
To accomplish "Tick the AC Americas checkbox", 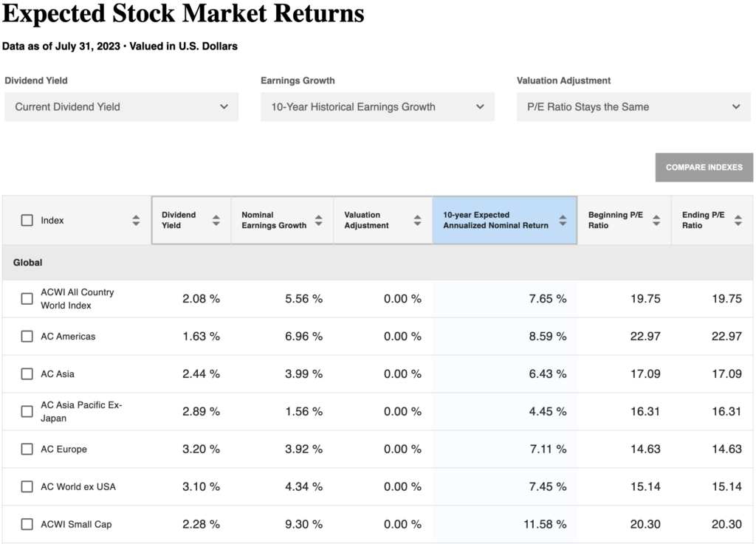I will [27, 337].
